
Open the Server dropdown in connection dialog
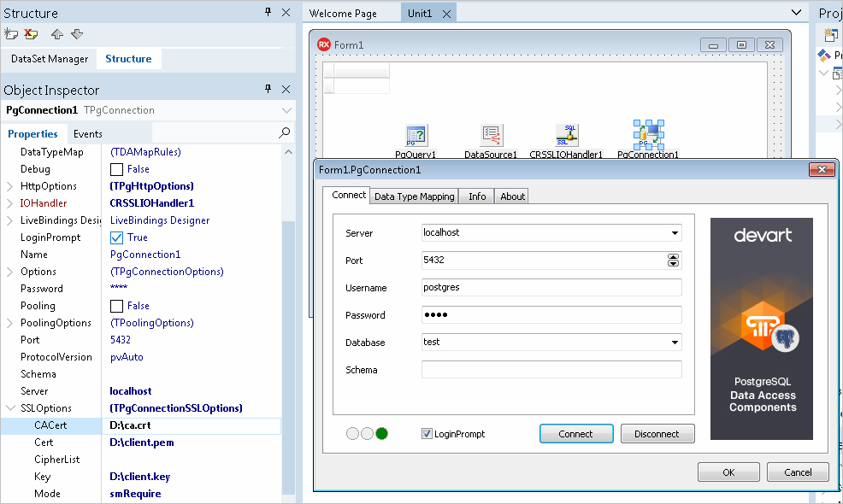(x=675, y=232)
